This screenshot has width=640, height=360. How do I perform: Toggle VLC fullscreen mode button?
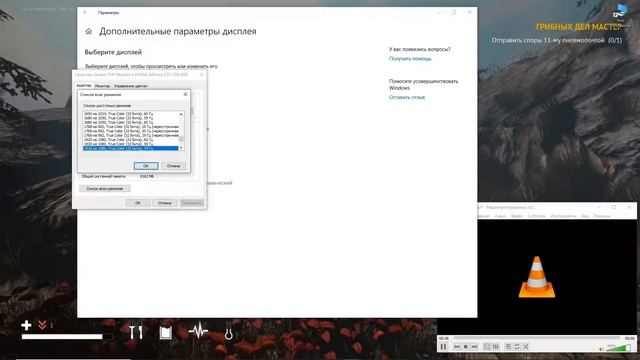487,347
